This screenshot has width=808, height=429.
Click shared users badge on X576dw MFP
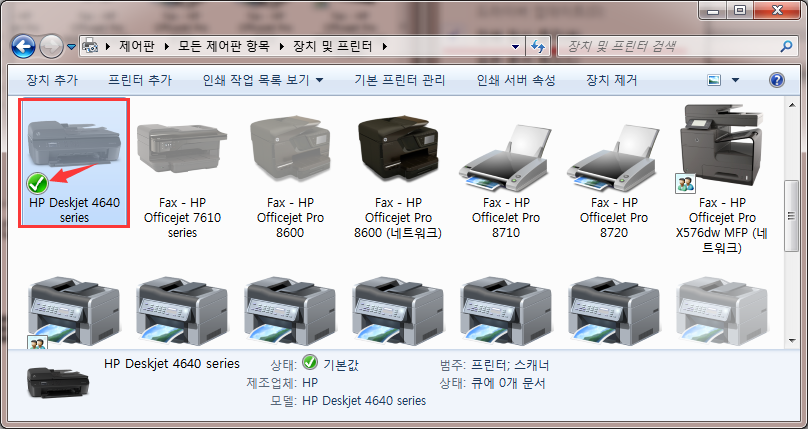pos(685,183)
